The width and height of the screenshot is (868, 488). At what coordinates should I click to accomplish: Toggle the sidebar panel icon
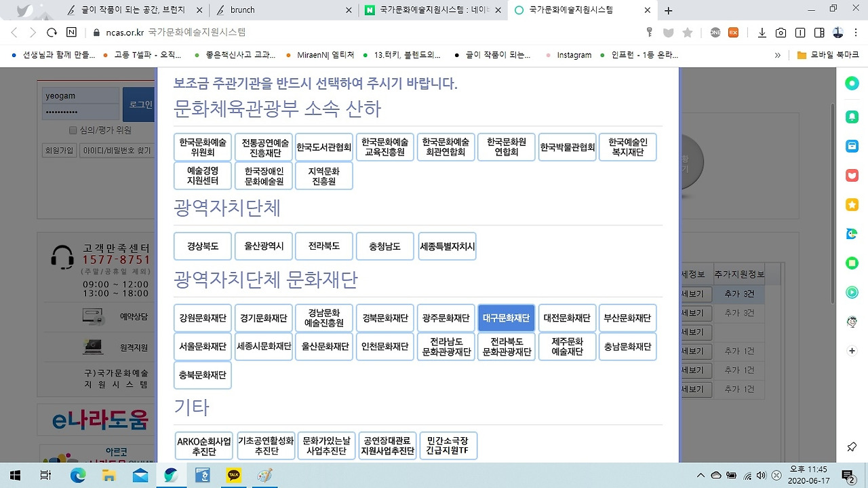click(x=800, y=33)
